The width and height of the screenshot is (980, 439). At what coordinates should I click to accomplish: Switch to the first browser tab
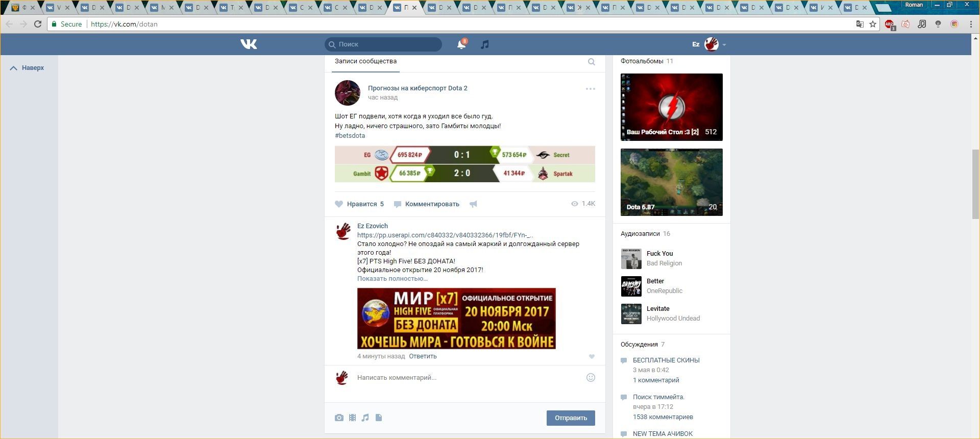tap(23, 8)
